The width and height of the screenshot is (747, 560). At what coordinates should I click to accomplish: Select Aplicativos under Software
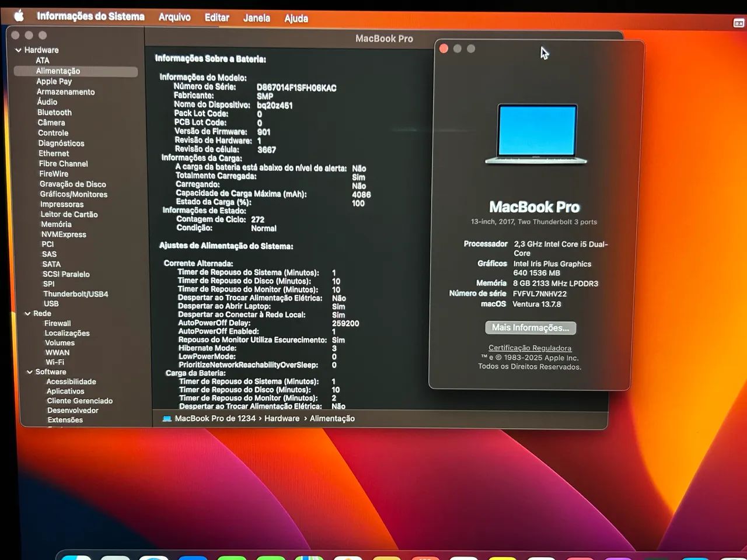[65, 391]
